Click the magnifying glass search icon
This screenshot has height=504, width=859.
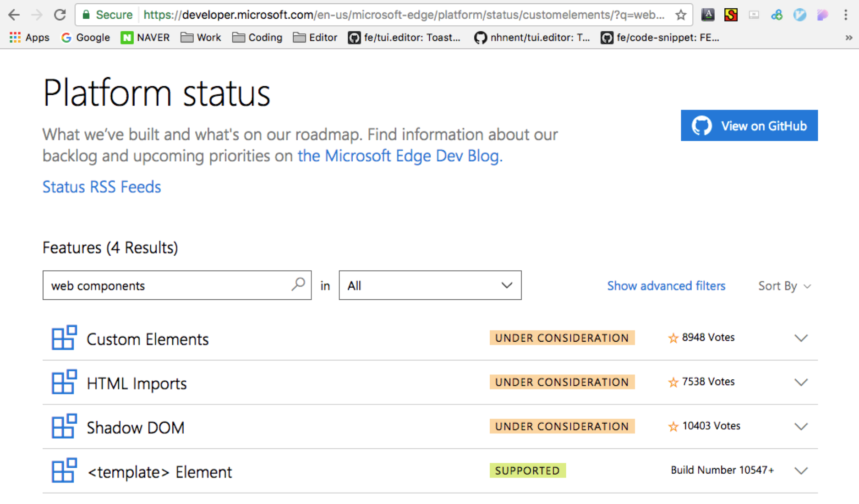tap(298, 285)
